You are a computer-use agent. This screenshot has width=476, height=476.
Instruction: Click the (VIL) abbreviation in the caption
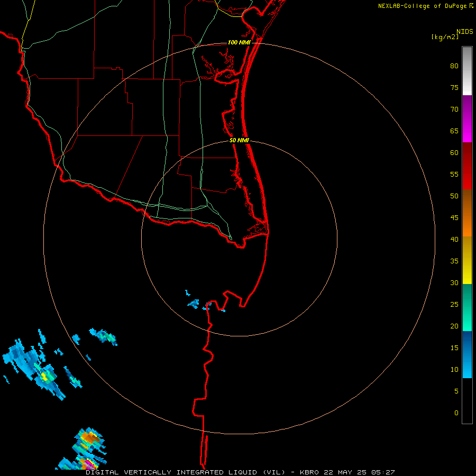pyautogui.click(x=274, y=472)
